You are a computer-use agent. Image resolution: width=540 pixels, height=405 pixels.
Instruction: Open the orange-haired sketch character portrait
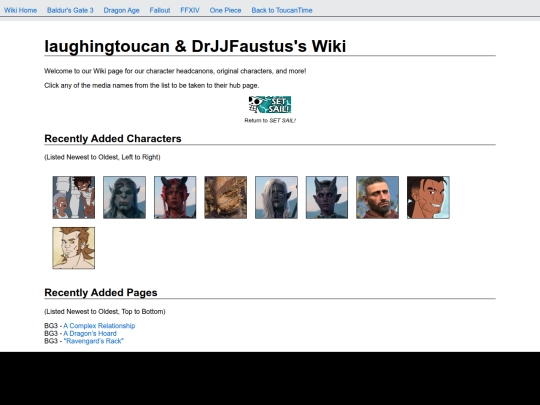click(x=74, y=248)
